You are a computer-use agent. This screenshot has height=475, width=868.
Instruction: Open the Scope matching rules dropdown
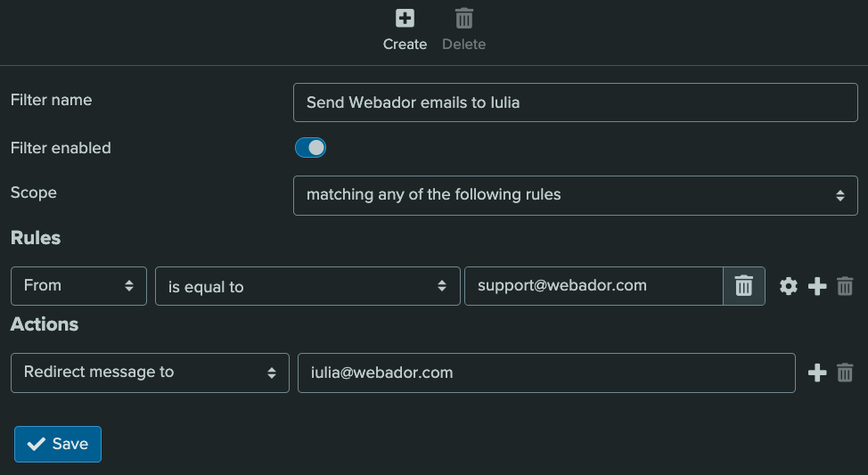(575, 195)
